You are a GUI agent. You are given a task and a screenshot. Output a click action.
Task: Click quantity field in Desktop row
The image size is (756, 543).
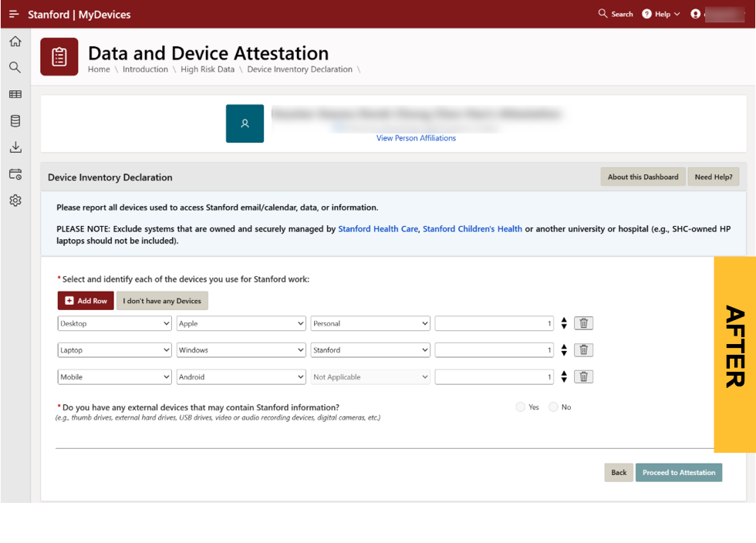click(494, 323)
